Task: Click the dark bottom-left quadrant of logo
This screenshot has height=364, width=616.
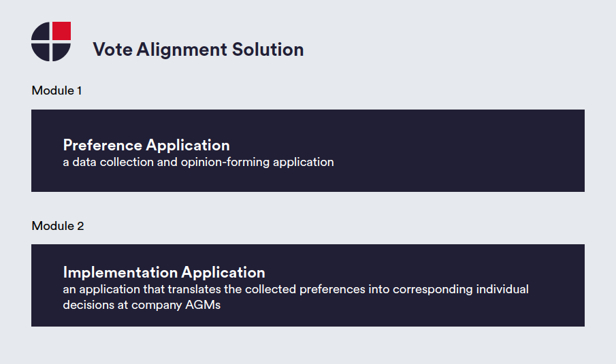Action: 41,52
